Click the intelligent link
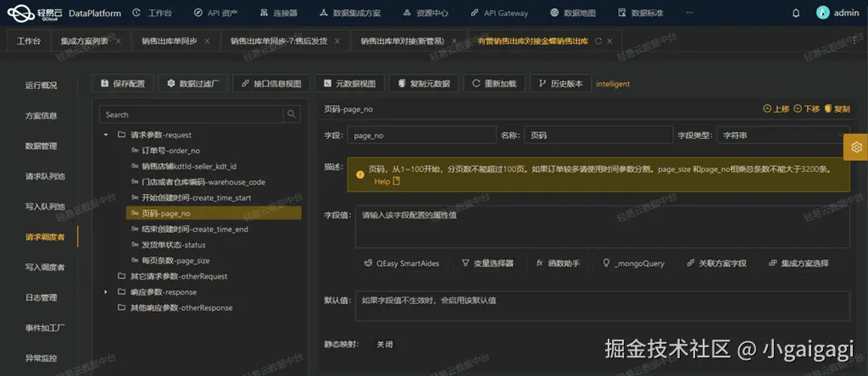The width and height of the screenshot is (868, 376). click(613, 84)
